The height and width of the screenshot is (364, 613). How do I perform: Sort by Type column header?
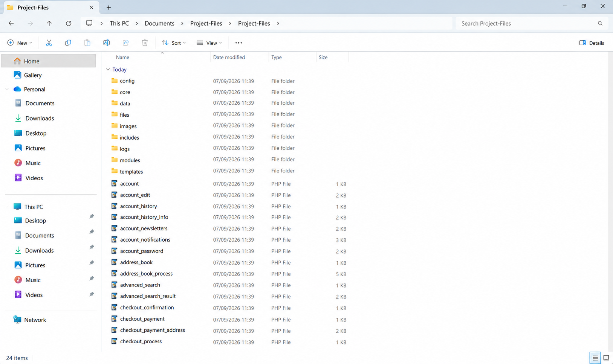pyautogui.click(x=277, y=57)
